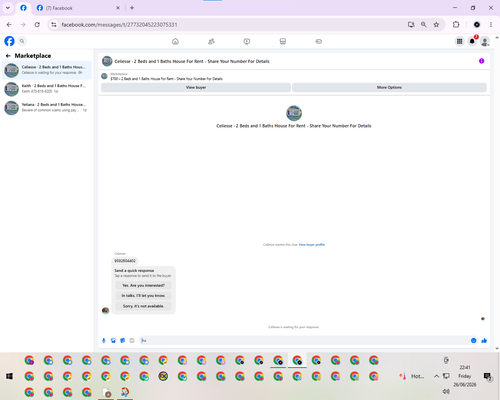Viewport: 500px width, 400px height.
Task: Bookmark this page with the star
Action: pos(436,25)
